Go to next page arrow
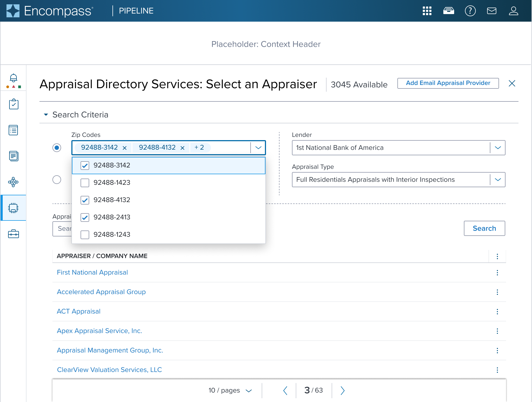Viewport: 532px width, 402px height. click(x=343, y=390)
